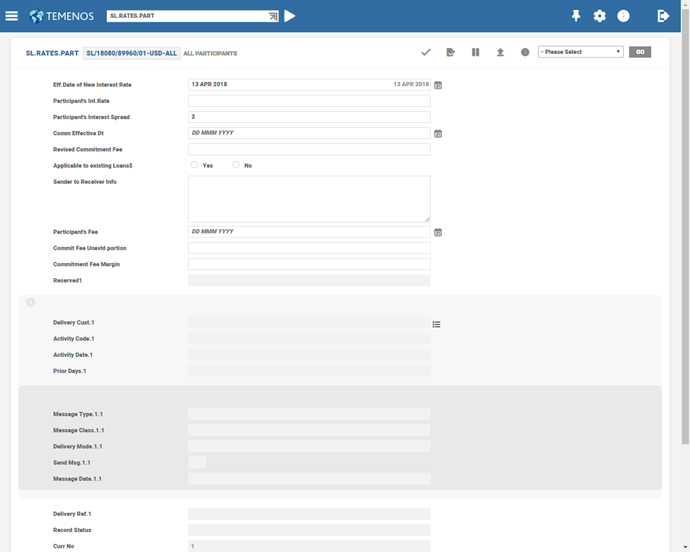
Task: Click the GO button
Action: point(639,52)
